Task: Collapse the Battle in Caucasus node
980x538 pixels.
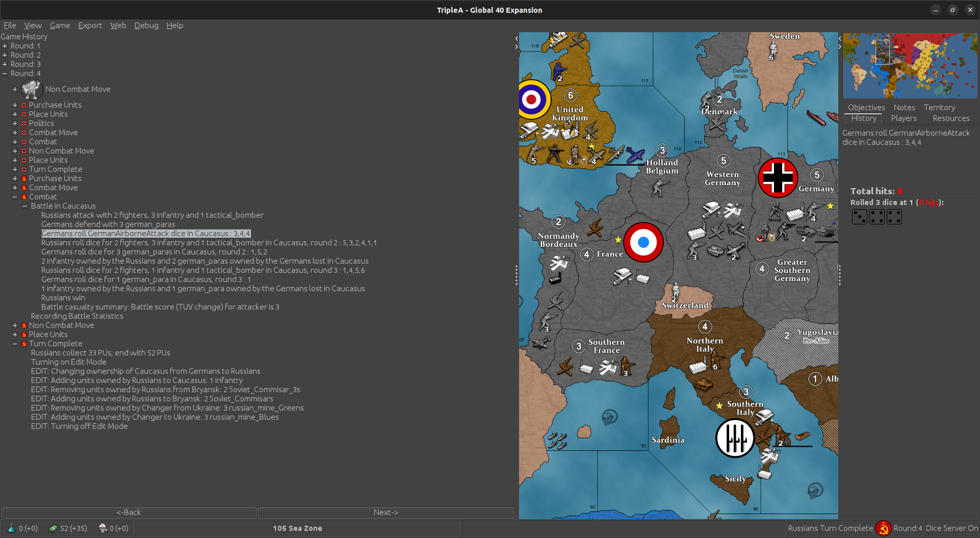Action: coord(25,206)
